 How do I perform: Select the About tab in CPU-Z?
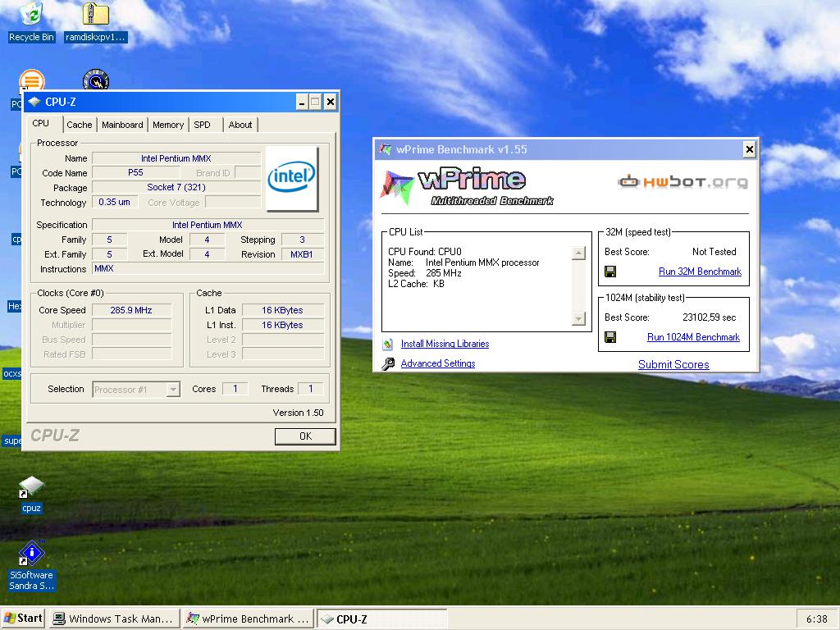240,125
